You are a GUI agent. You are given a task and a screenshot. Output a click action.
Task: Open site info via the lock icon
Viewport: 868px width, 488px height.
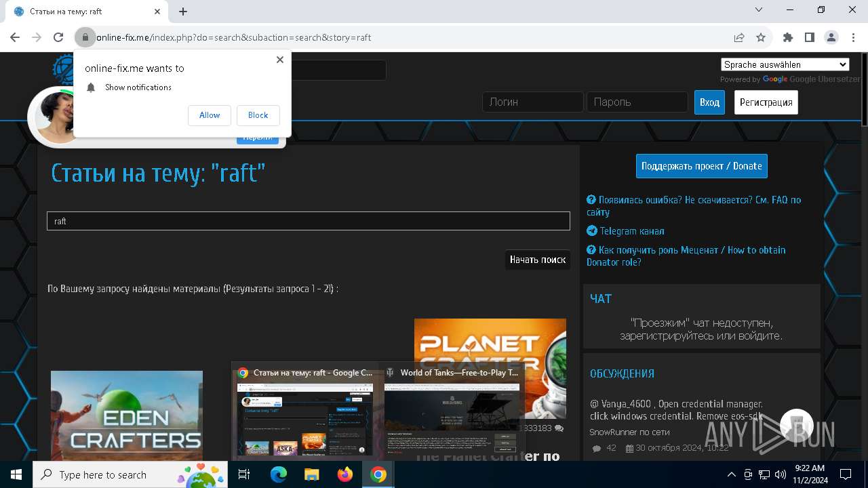(85, 37)
